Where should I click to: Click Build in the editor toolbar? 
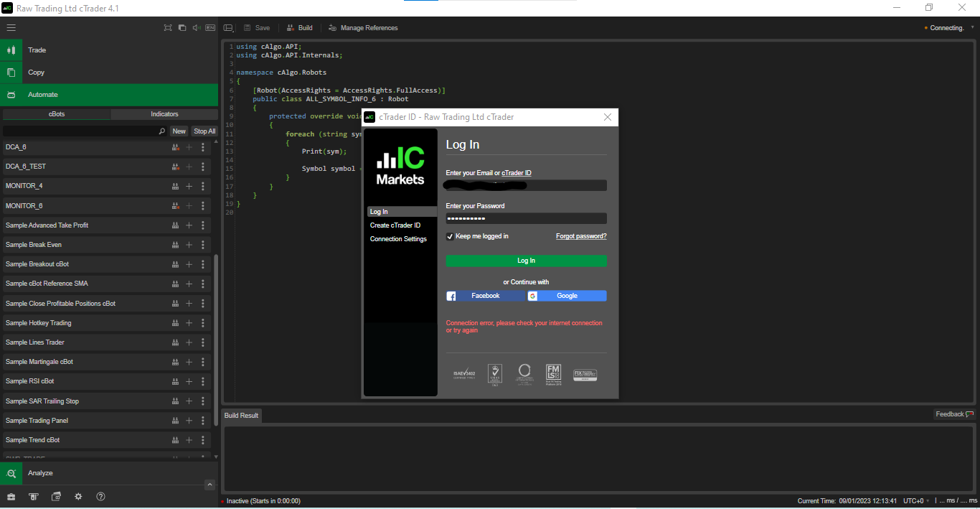tap(300, 28)
